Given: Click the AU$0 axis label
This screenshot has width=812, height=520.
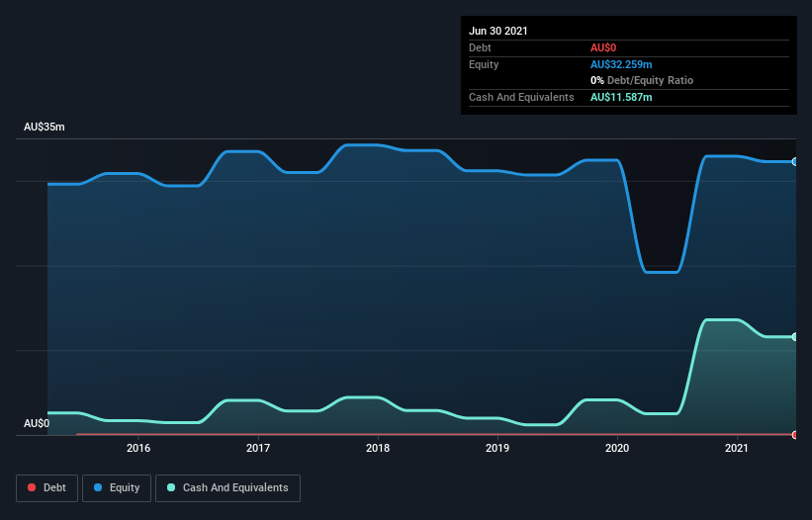Looking at the screenshot, I should [x=37, y=423].
